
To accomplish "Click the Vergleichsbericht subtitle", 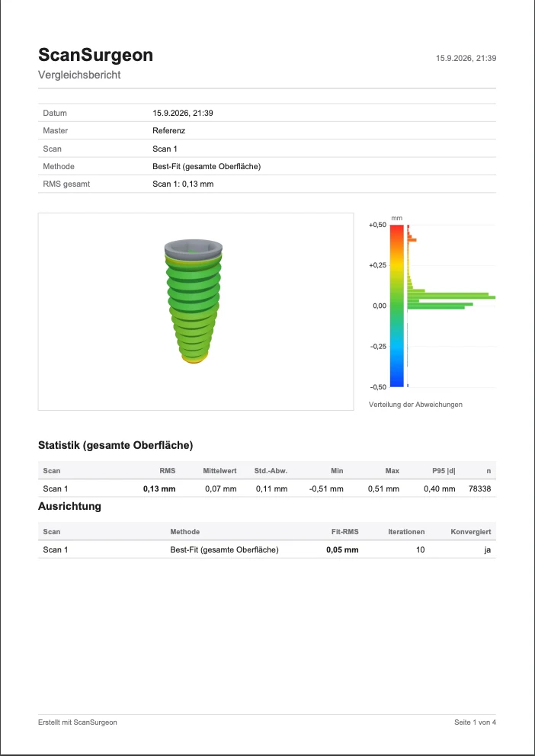I will click(x=79, y=75).
